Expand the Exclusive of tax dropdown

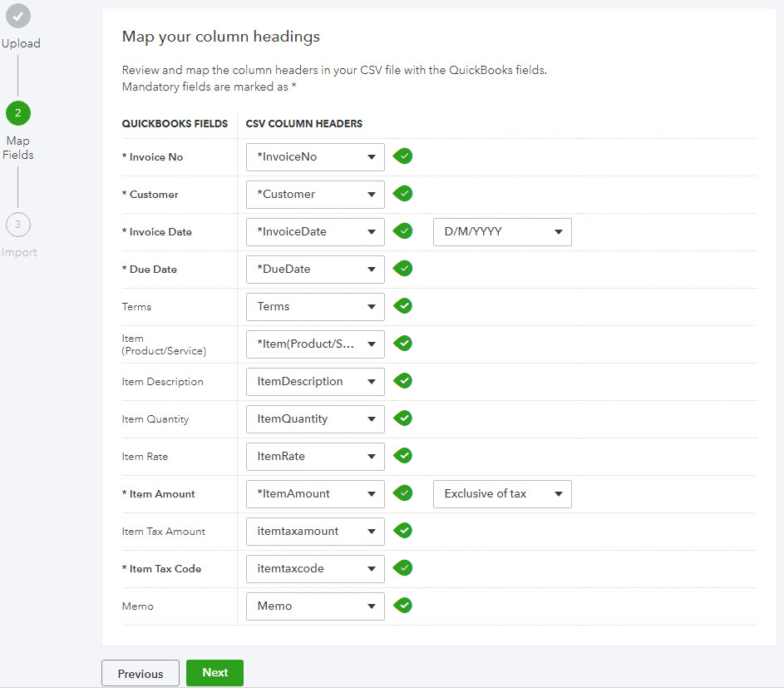click(x=502, y=494)
